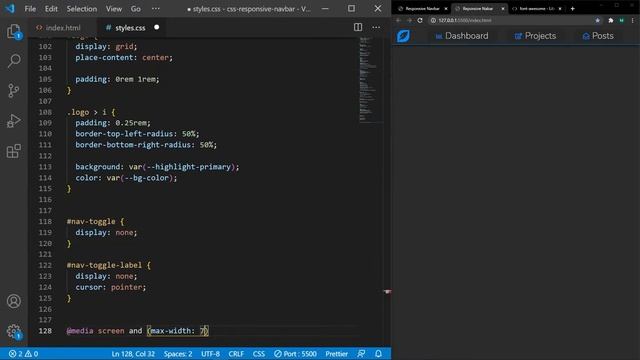Go forward in the browser
640x360 pixels.
click(x=409, y=20)
